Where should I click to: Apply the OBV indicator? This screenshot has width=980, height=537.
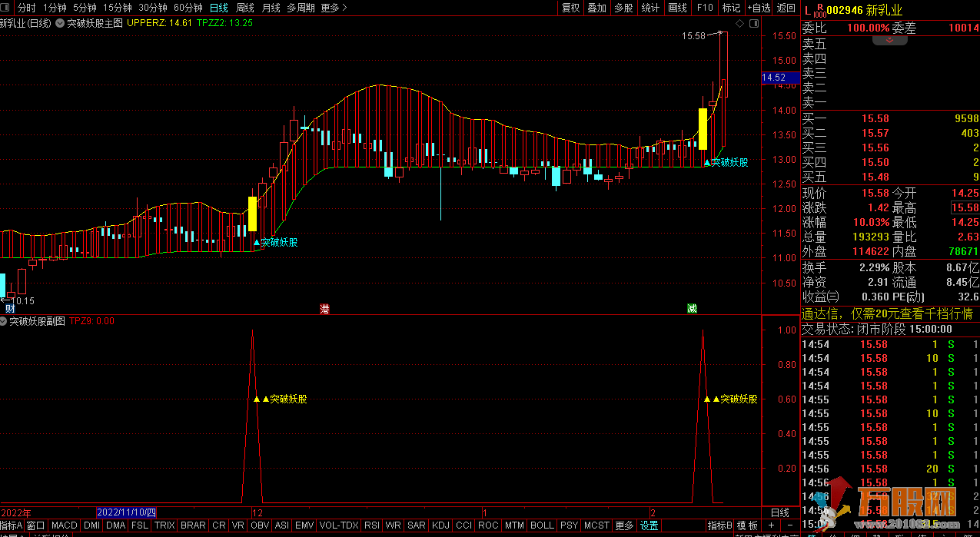pyautogui.click(x=260, y=525)
